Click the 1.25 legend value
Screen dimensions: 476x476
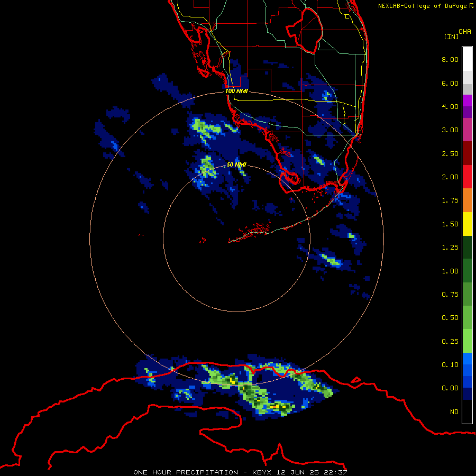450,248
